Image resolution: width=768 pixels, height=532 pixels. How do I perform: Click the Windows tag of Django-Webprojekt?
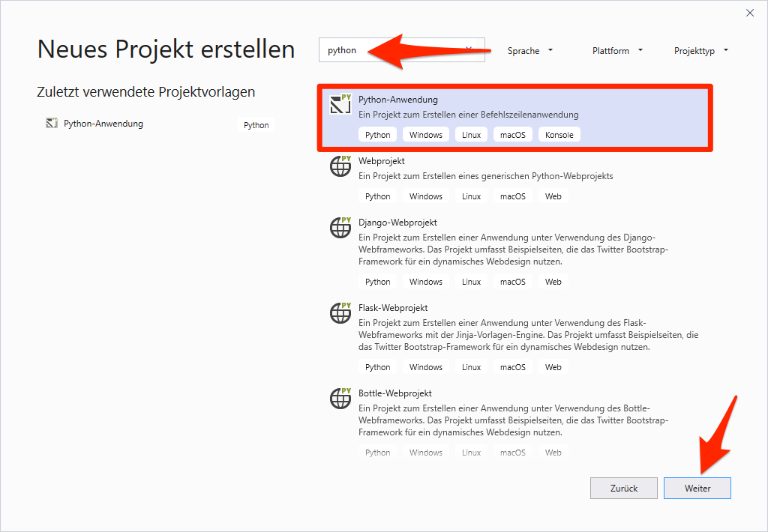[x=426, y=282]
